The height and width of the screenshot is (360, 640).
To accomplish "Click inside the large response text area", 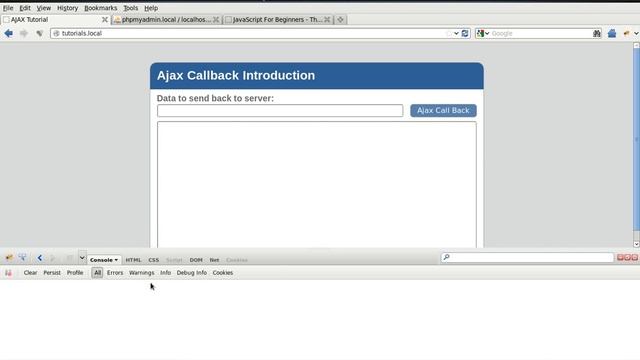I will pyautogui.click(x=317, y=184).
